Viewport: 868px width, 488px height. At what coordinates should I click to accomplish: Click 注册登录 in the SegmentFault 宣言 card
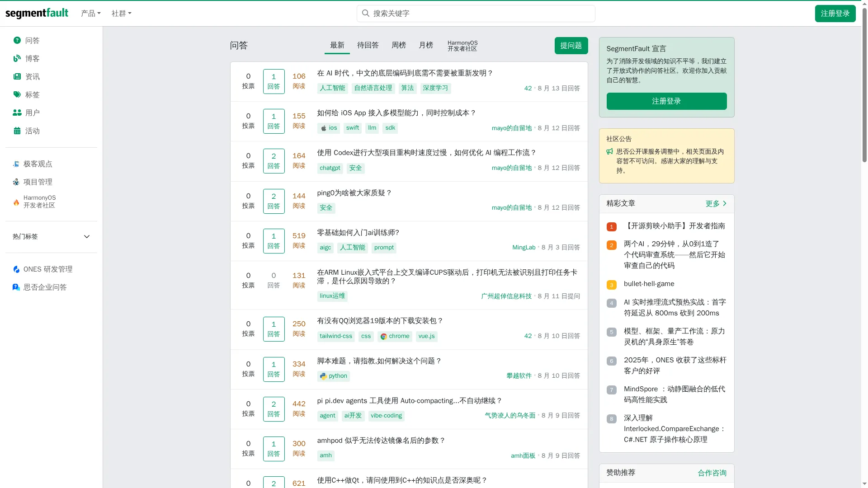666,101
